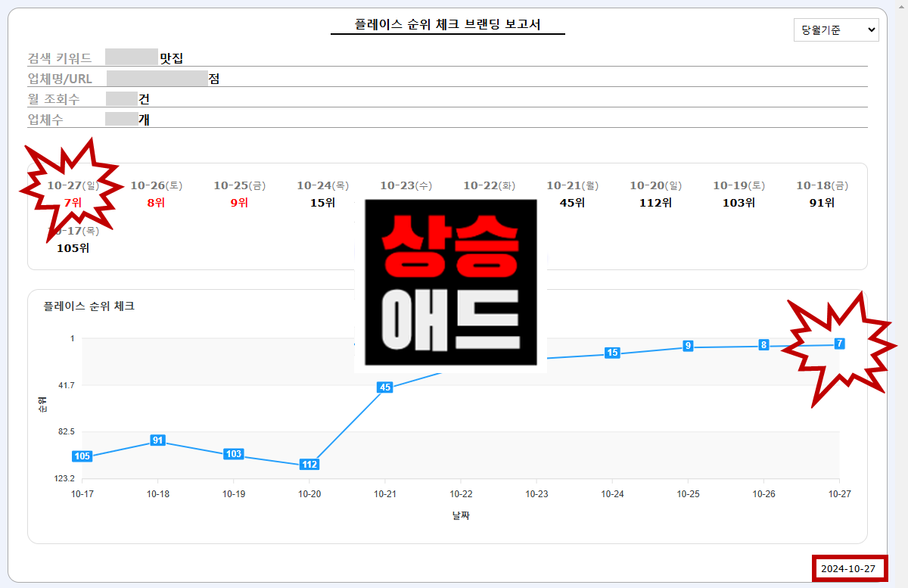Image resolution: width=908 pixels, height=588 pixels.
Task: Click x-axis tick label 10-27
Action: [x=839, y=493]
